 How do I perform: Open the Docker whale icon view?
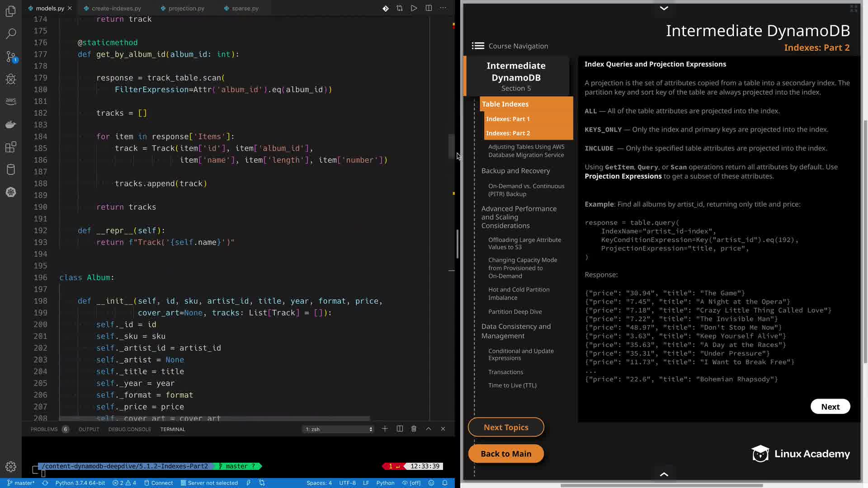pos(11,125)
